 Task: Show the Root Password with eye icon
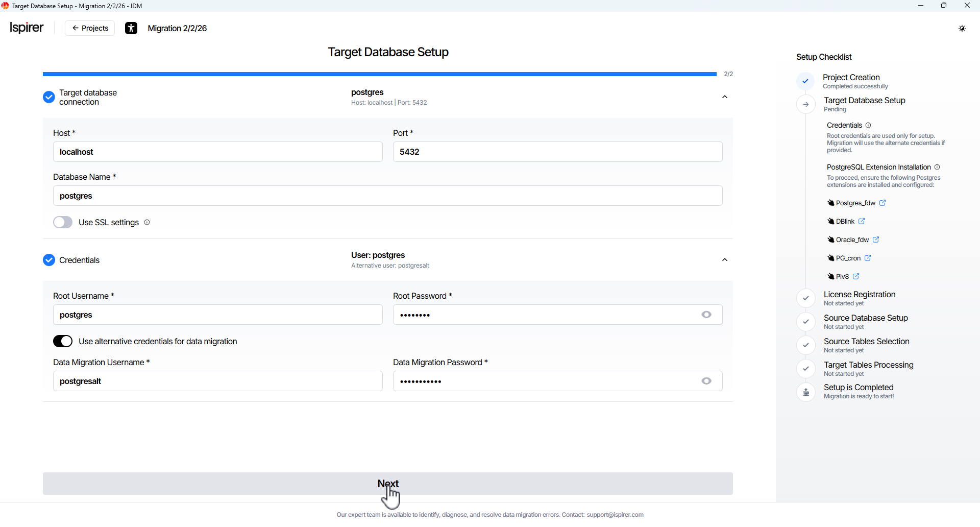[706, 315]
